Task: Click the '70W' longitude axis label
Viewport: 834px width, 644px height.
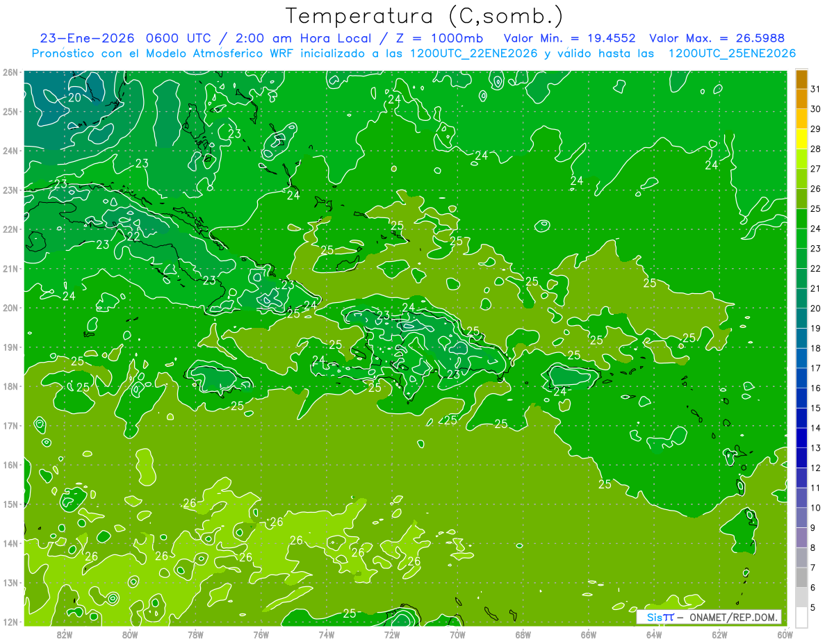Action: point(457,634)
